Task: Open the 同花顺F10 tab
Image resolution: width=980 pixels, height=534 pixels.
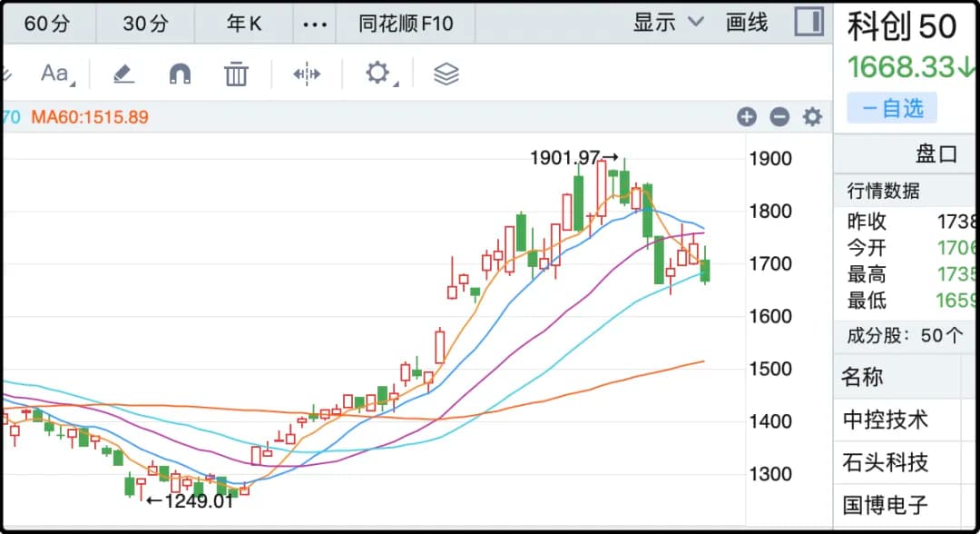Action: [x=406, y=24]
